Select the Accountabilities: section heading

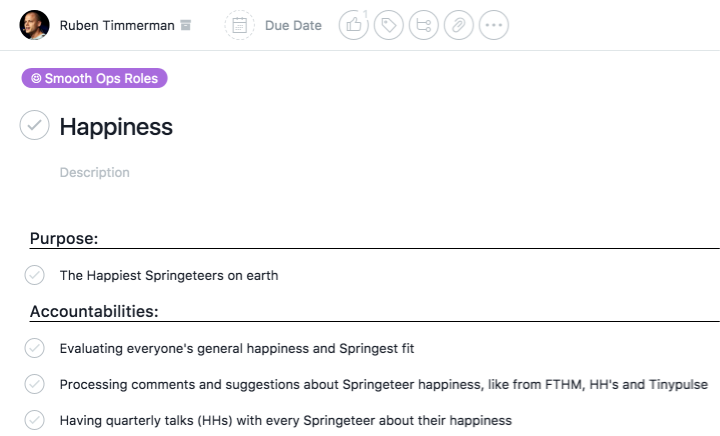(x=94, y=312)
